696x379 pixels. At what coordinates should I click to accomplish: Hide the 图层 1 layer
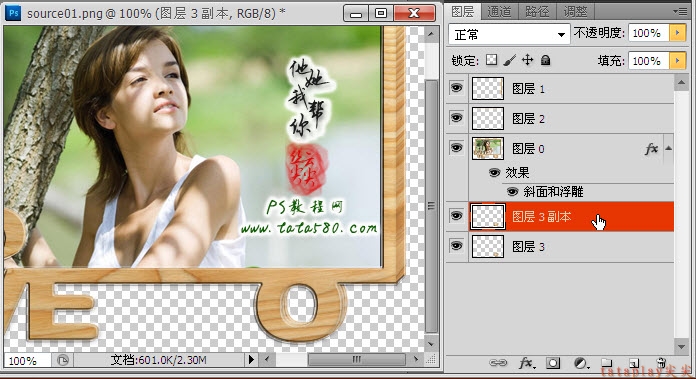click(x=456, y=88)
